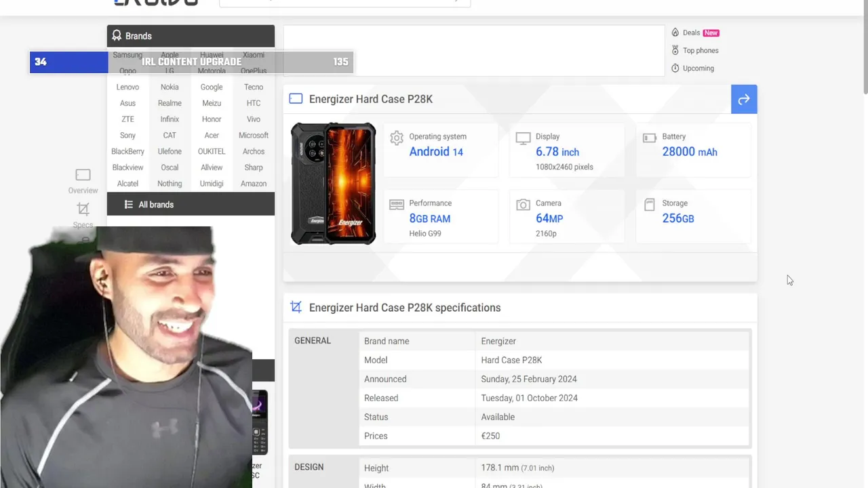Click the Overview sidebar icon

point(83,175)
